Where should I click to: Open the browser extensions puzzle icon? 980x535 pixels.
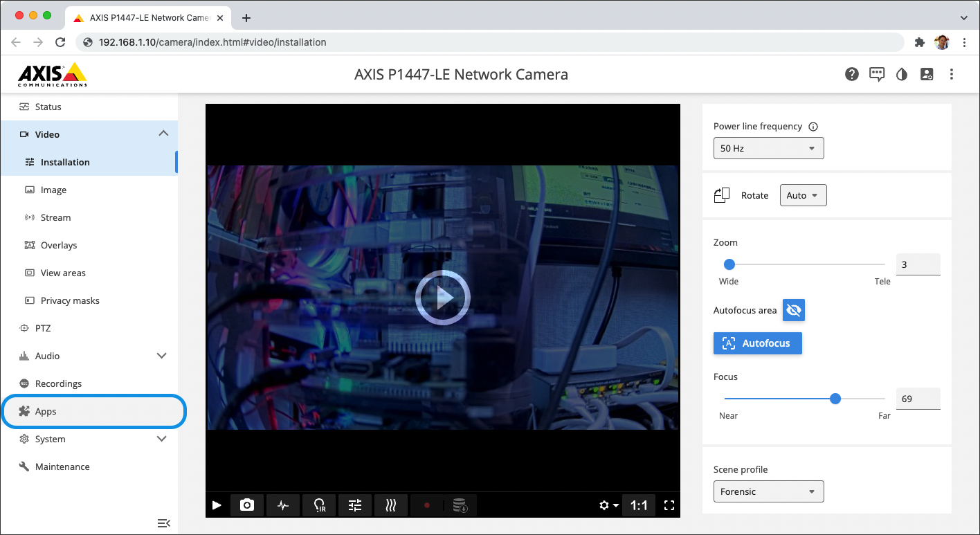(x=919, y=42)
